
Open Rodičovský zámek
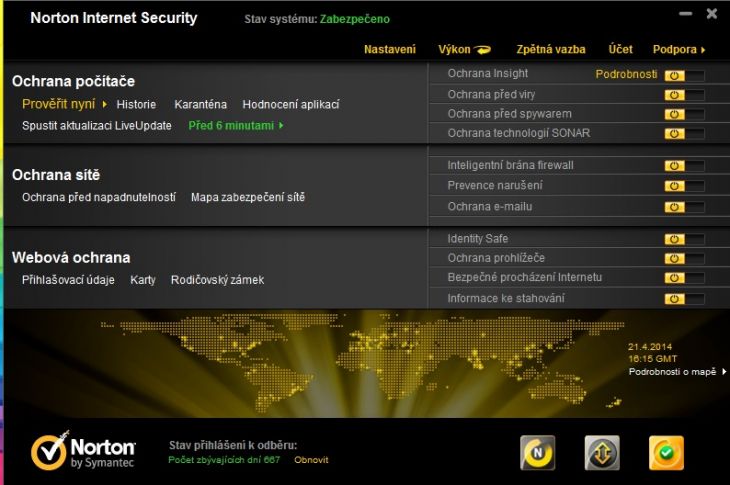point(217,280)
